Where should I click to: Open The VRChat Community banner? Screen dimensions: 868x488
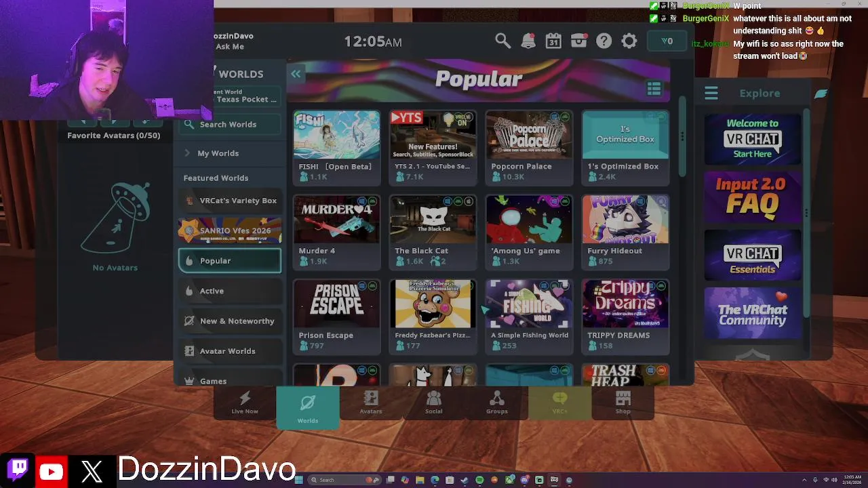click(x=753, y=314)
